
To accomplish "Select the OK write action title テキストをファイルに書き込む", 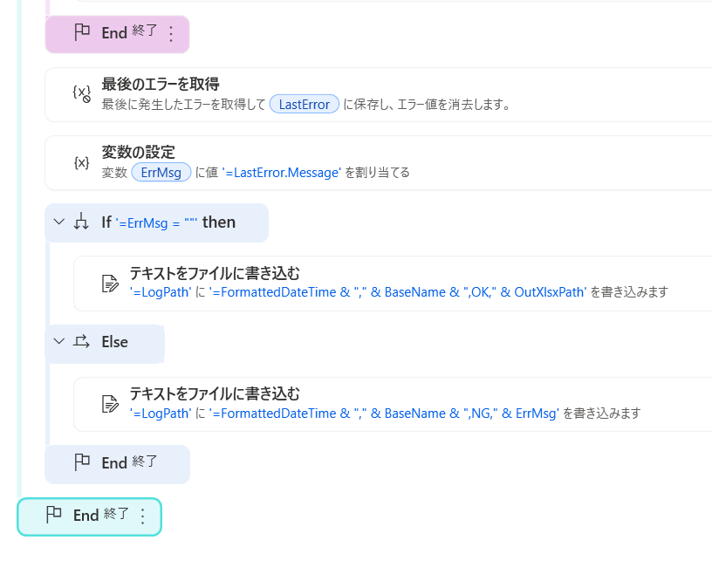I will pos(215,273).
